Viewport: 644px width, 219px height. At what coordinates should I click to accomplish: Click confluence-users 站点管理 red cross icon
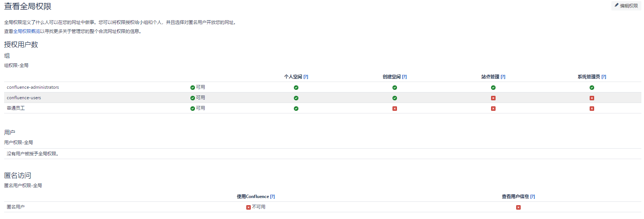[493, 98]
